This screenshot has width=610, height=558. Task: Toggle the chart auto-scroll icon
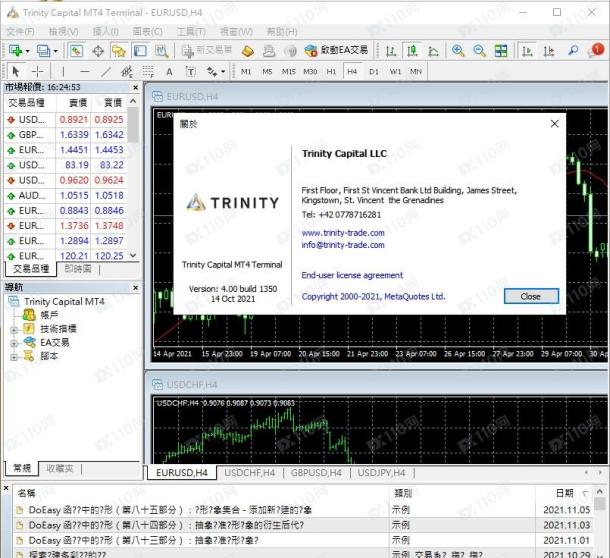click(x=527, y=51)
